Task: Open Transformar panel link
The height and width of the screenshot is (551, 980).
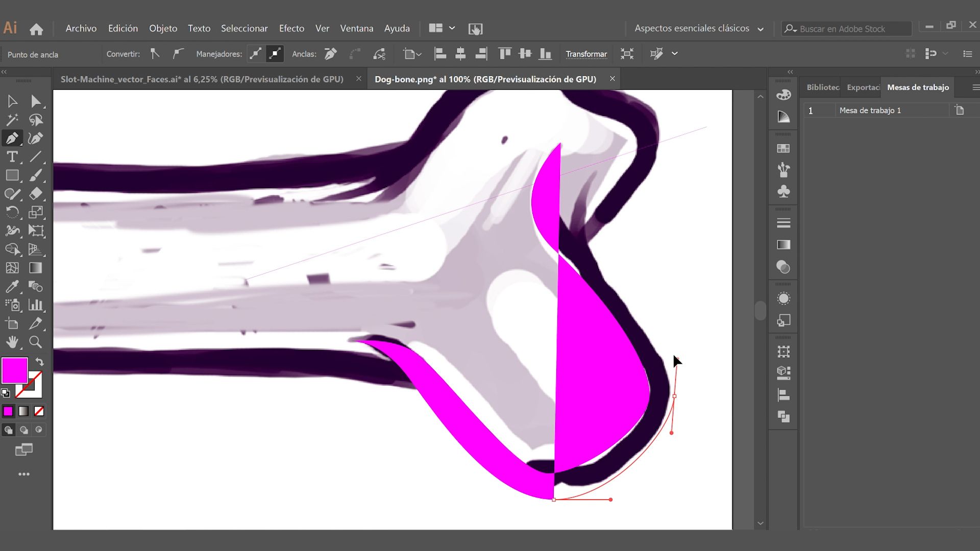Action: point(586,54)
